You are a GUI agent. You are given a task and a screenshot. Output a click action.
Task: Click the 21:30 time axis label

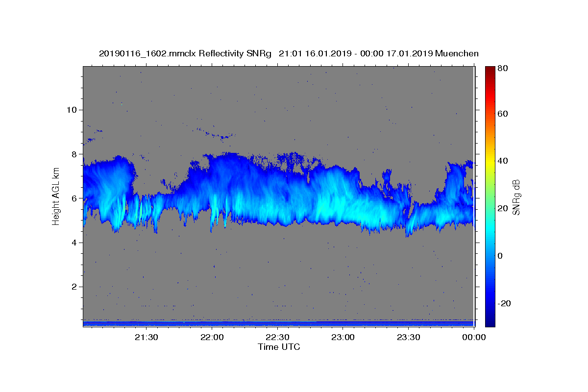[146, 337]
